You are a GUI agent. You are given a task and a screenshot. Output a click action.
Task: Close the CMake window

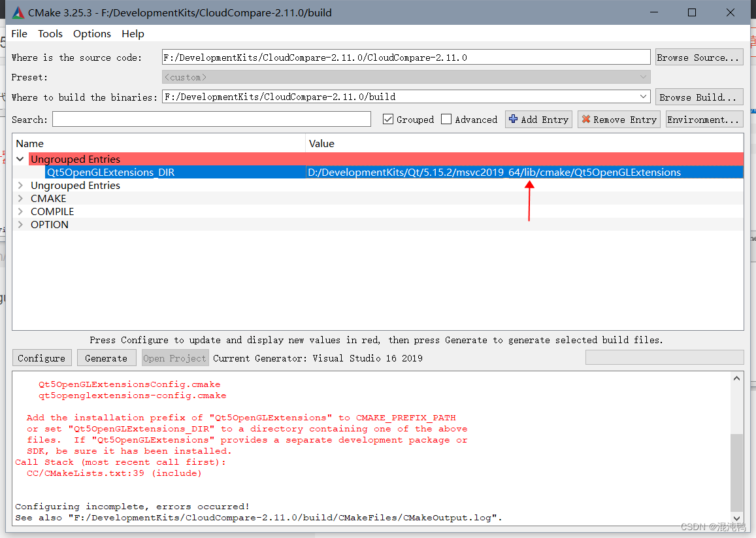731,12
